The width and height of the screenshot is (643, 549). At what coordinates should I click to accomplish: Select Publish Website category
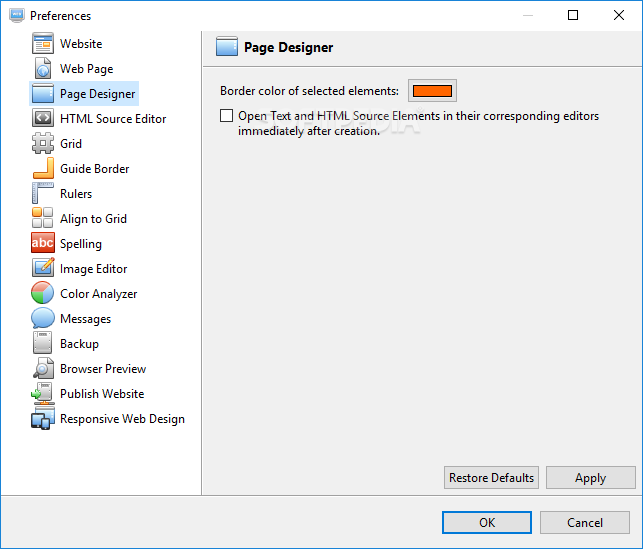click(102, 394)
